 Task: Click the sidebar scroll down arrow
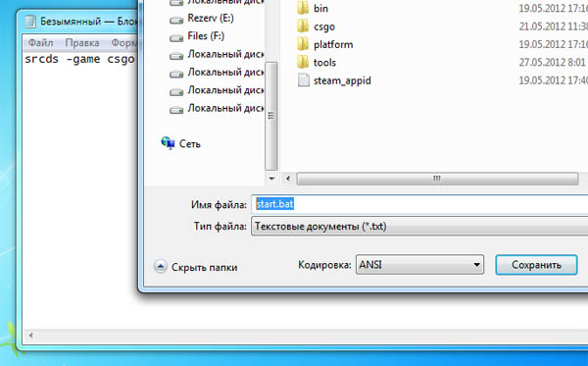point(271,179)
